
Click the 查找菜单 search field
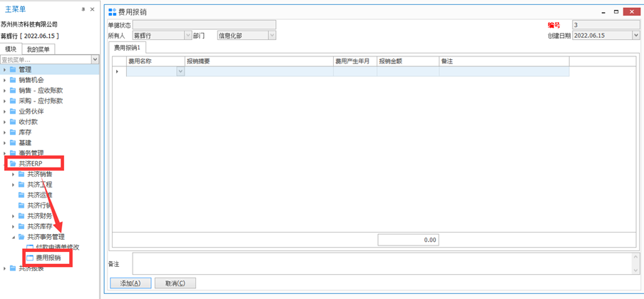point(46,60)
